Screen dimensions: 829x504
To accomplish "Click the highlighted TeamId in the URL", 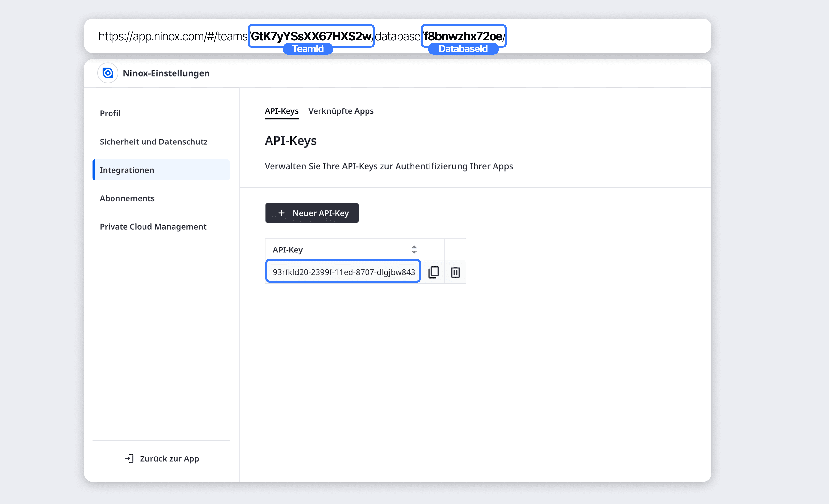I will pyautogui.click(x=311, y=36).
